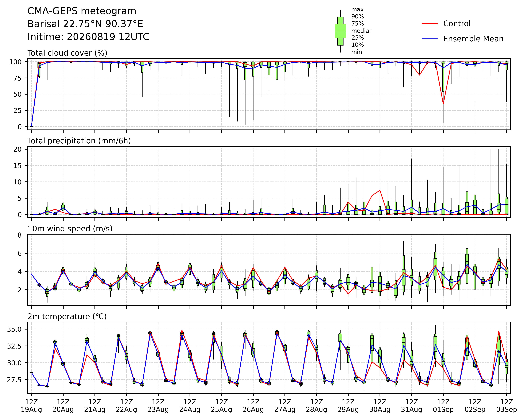Click the '12Z 27Aug' x-axis label
The width and height of the screenshot is (524, 420).
285,406
